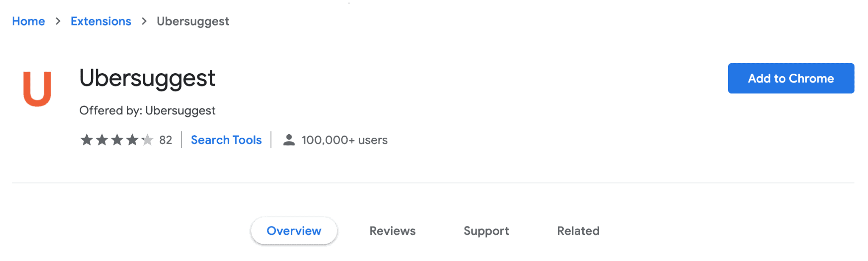Click the second rating star
Image resolution: width=868 pixels, height=261 pixels.
[x=102, y=140]
